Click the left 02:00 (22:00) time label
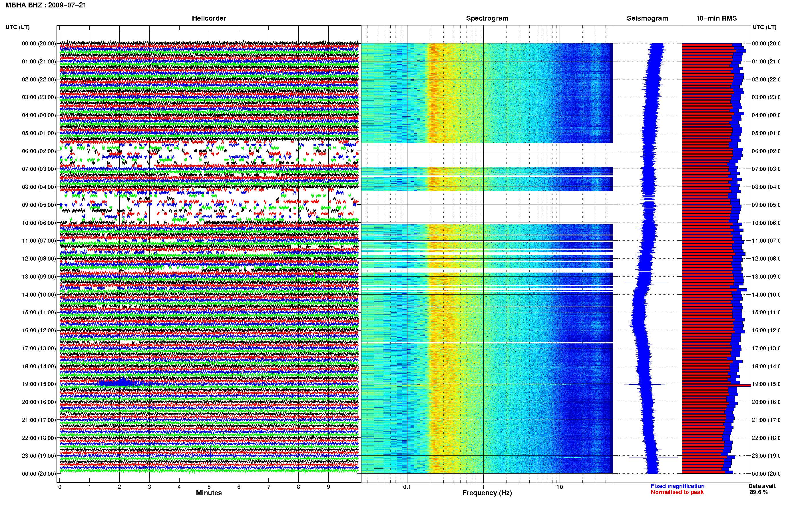Image resolution: width=812 pixels, height=508 pixels. point(39,79)
